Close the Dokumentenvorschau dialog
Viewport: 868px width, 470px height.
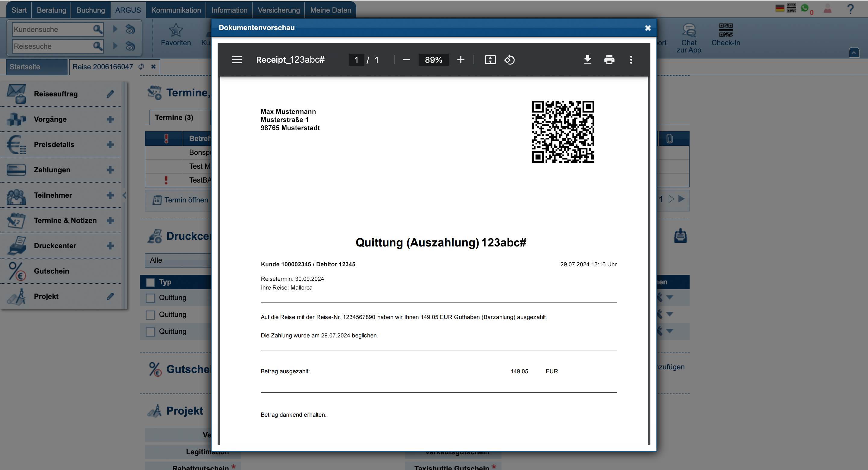click(647, 28)
